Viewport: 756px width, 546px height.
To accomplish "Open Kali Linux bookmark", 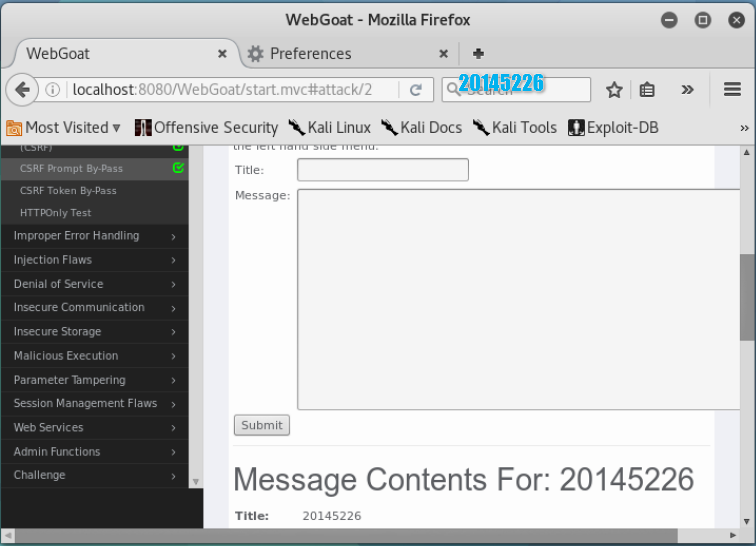I will (x=330, y=128).
